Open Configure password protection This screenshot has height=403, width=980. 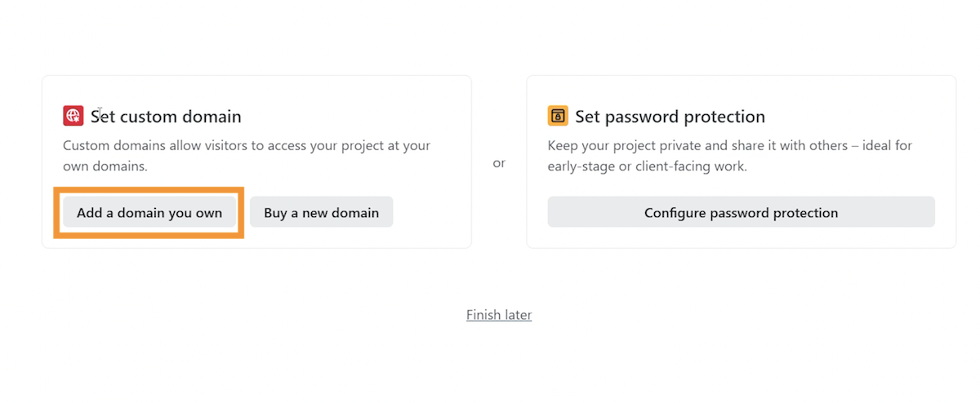tap(741, 213)
